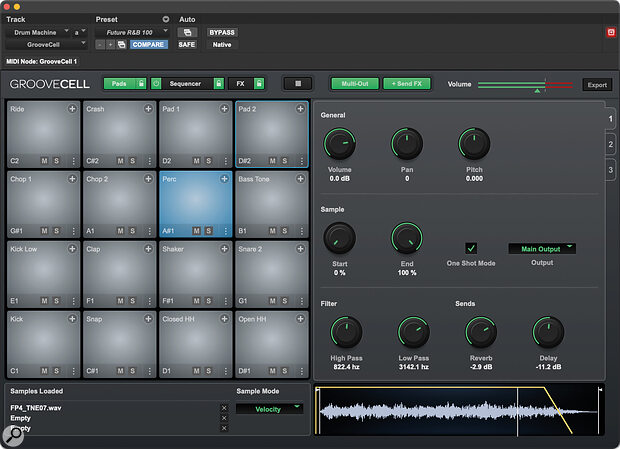Click the plus icon on Pad 1
620x449 pixels.
(224, 109)
